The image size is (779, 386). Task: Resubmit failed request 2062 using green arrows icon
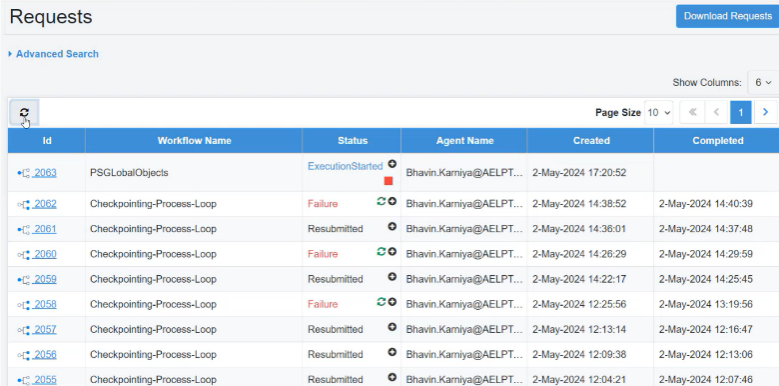click(381, 201)
